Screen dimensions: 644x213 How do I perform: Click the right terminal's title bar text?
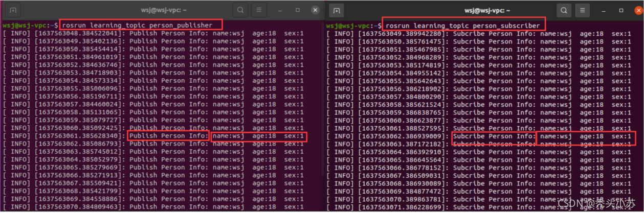coord(486,10)
